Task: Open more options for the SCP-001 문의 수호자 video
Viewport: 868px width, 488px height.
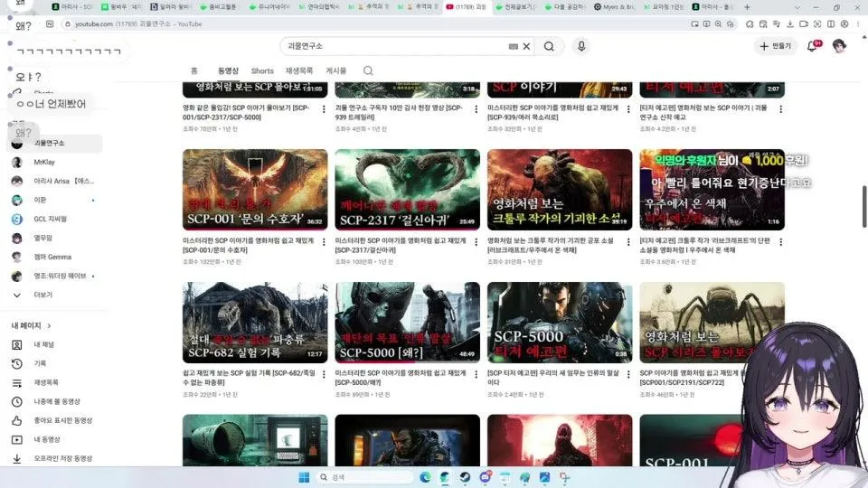Action: pyautogui.click(x=324, y=242)
